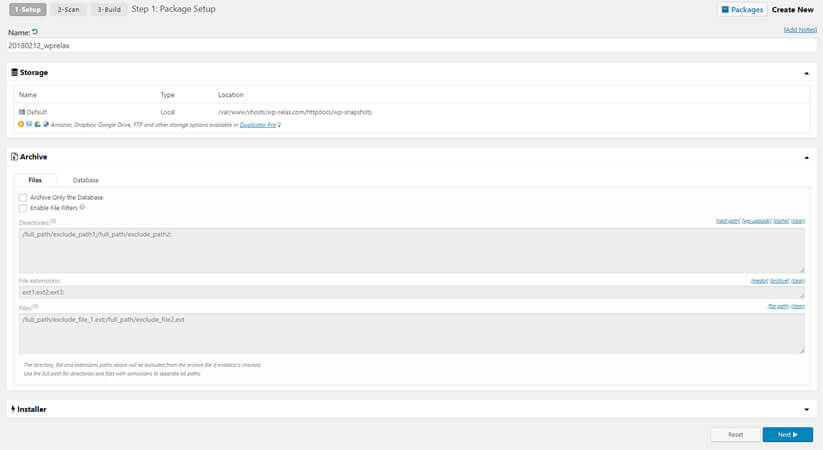The width and height of the screenshot is (823, 450).
Task: Click help icon beside Directories label
Action: pos(53,222)
